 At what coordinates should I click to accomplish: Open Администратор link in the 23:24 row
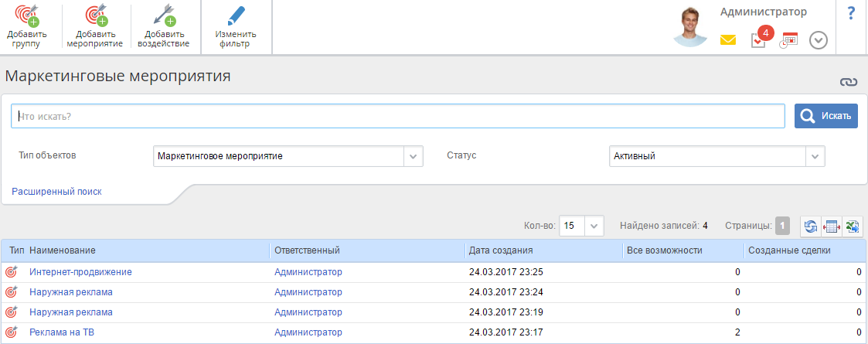pyautogui.click(x=308, y=292)
